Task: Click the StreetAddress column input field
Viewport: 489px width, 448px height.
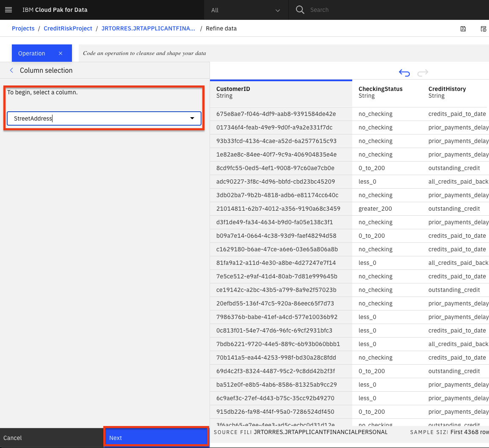Action: click(x=104, y=118)
